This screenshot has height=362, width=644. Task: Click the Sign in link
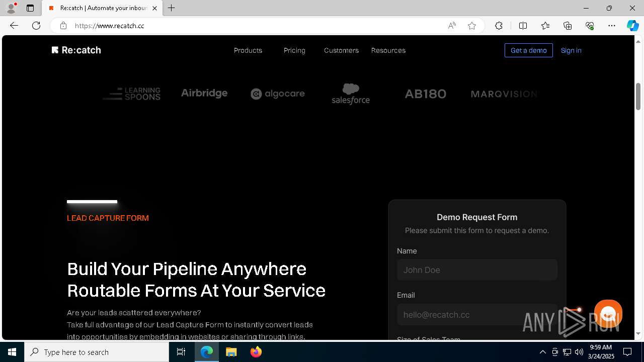pyautogui.click(x=571, y=50)
